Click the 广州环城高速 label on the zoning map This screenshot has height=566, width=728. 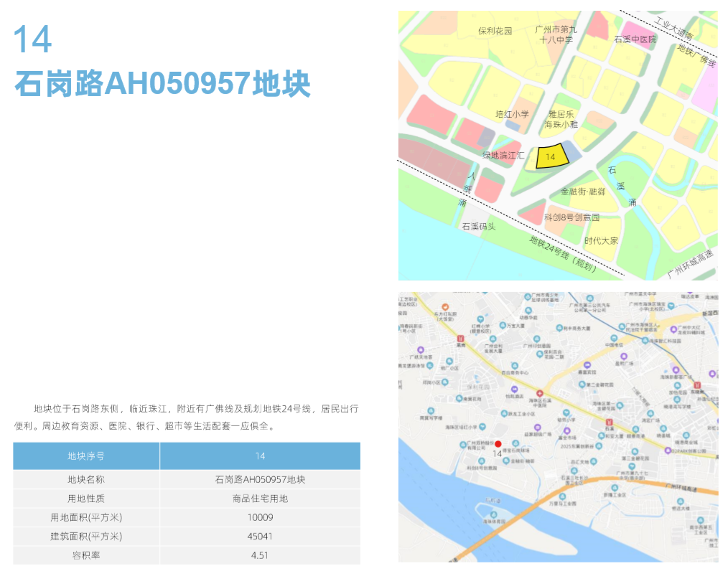(x=690, y=263)
